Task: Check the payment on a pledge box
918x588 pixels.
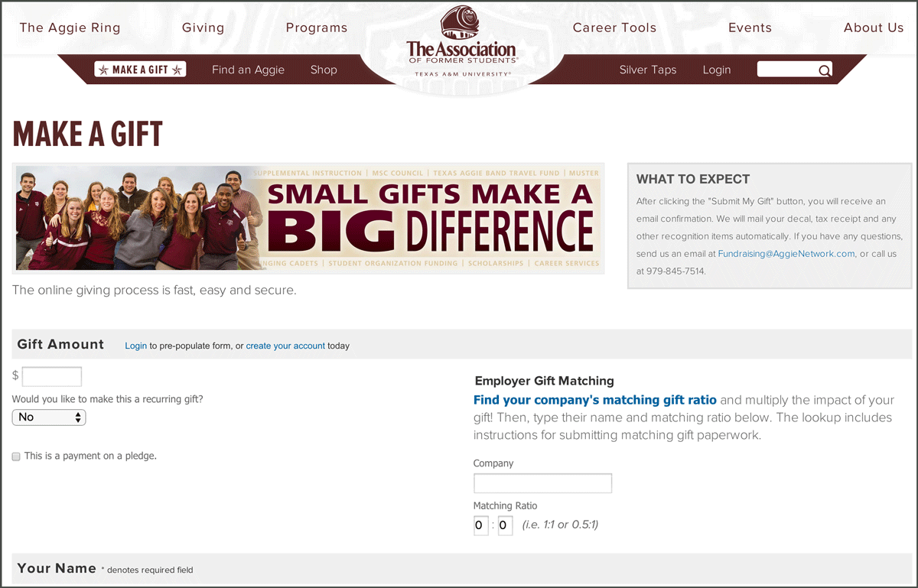Action: coord(16,456)
